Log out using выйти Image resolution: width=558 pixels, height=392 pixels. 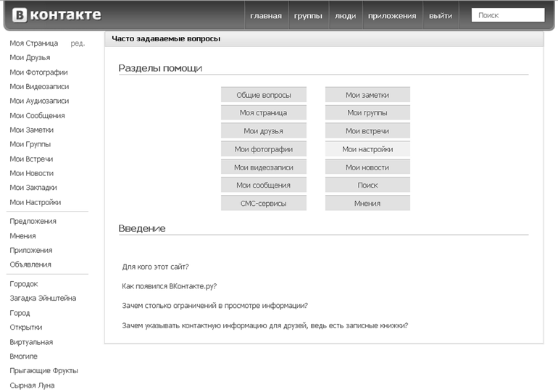(441, 16)
